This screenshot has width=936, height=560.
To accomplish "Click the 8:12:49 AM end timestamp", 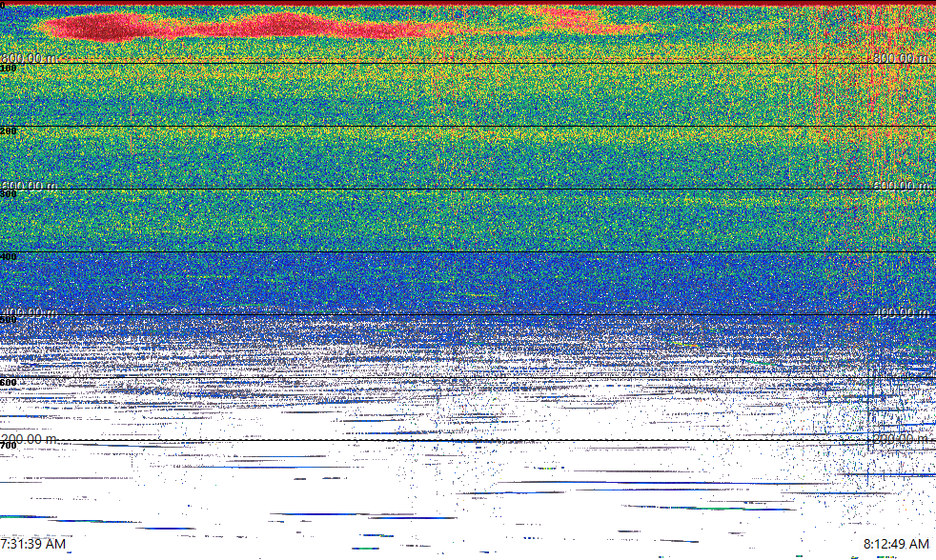I will point(896,543).
